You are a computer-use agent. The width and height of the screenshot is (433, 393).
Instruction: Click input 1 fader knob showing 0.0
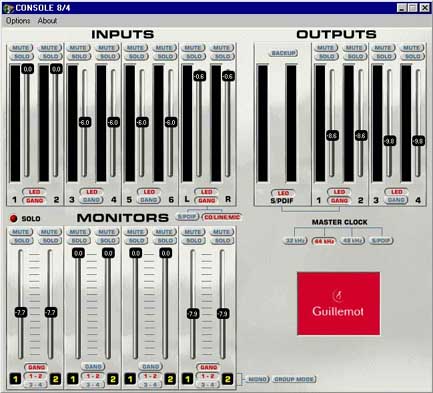[x=28, y=69]
